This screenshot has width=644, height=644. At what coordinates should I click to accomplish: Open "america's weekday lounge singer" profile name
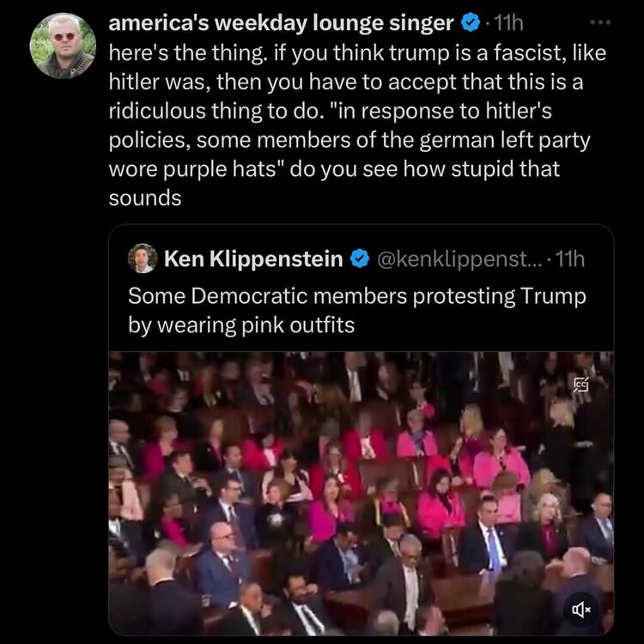(281, 24)
